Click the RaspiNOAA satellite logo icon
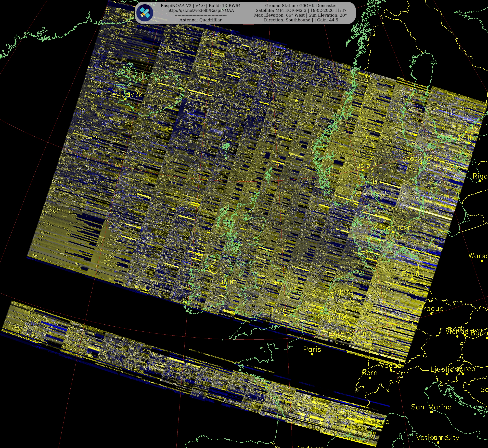 coord(145,13)
